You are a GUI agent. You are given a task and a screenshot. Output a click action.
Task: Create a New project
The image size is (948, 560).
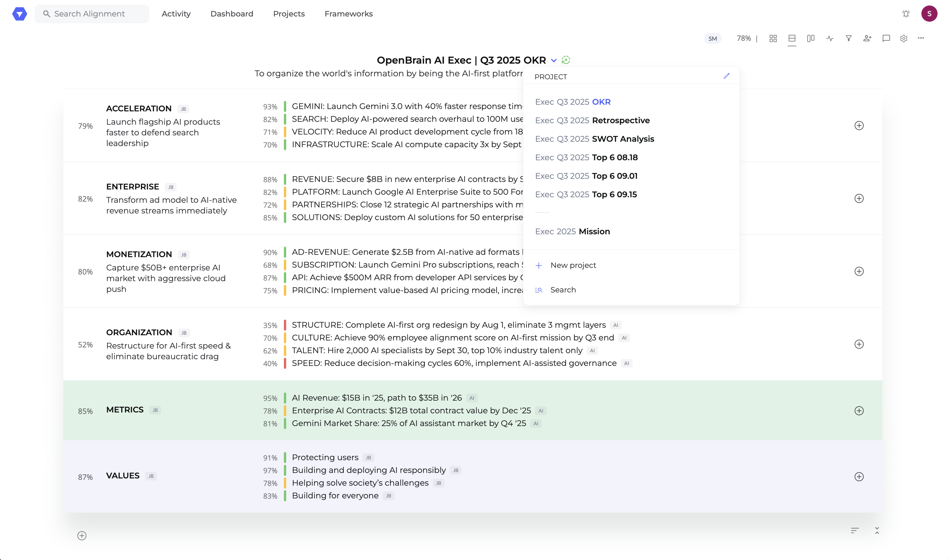pyautogui.click(x=573, y=265)
